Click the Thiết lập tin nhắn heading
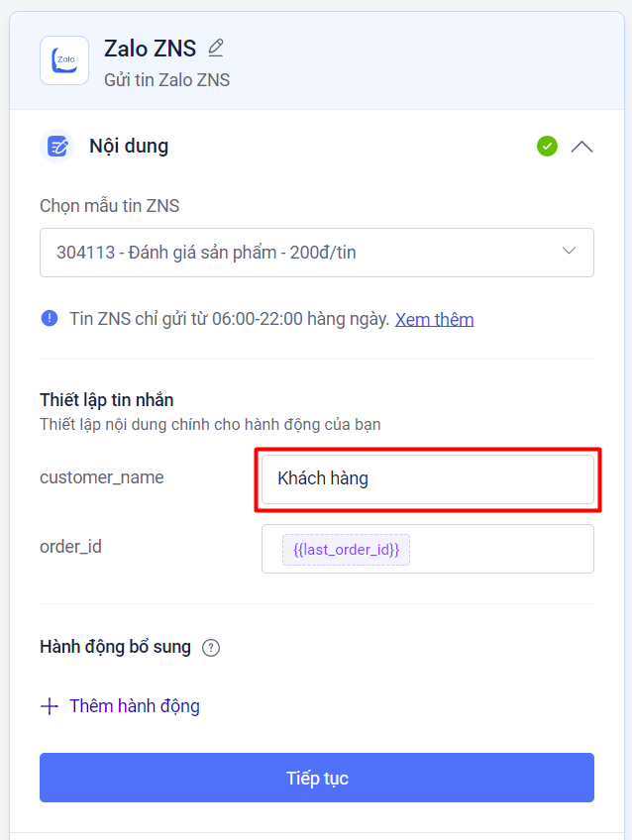 [107, 400]
